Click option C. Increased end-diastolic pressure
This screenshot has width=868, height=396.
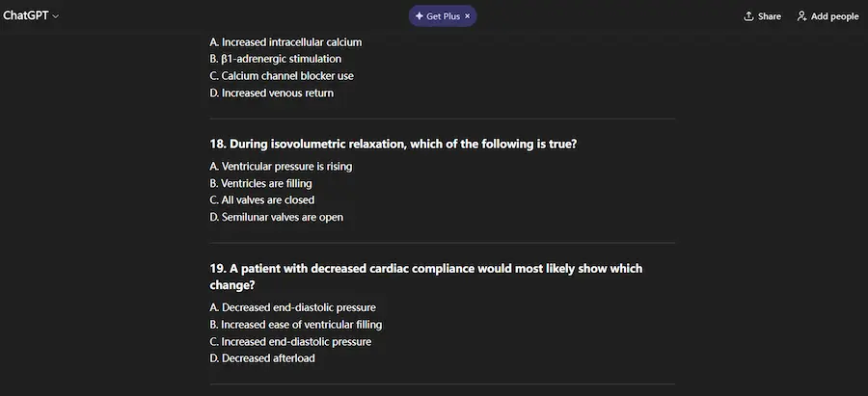[x=290, y=342]
